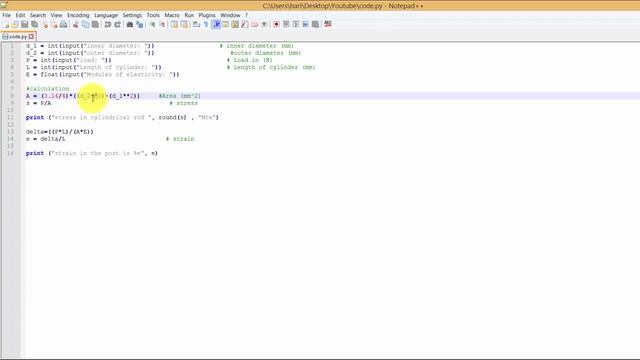Open the View menu
This screenshot has height=360, width=640.
56,15
